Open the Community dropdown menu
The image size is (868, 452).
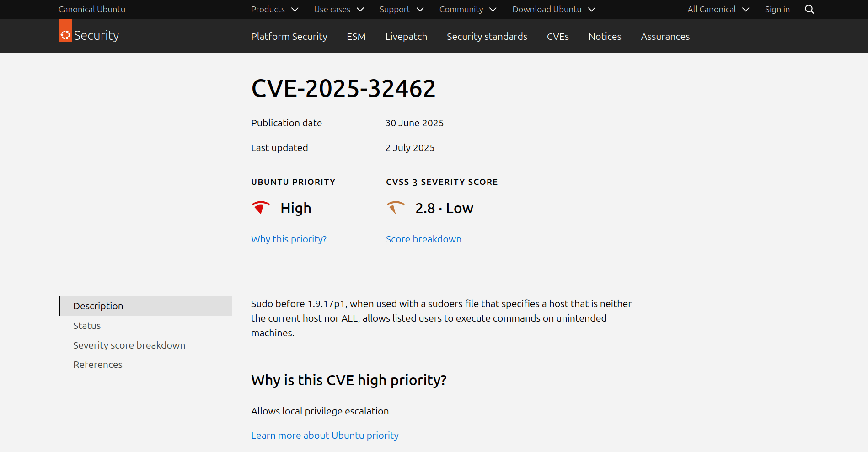467,10
